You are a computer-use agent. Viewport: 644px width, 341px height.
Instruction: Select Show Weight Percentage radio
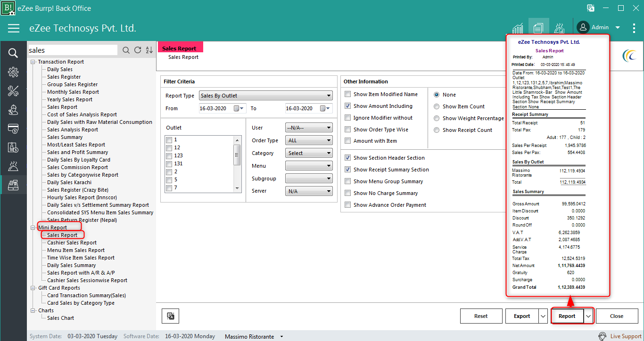click(437, 118)
